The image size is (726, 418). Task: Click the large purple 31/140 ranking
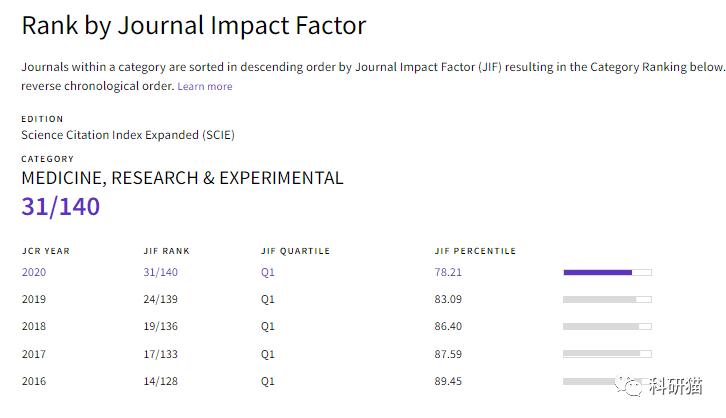coord(61,207)
